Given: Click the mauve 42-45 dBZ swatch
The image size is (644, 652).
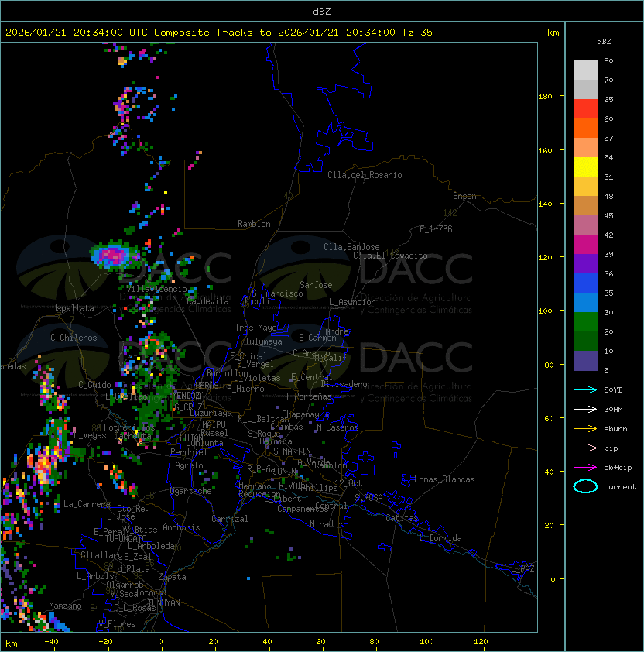Looking at the screenshot, I should pyautogui.click(x=585, y=225).
